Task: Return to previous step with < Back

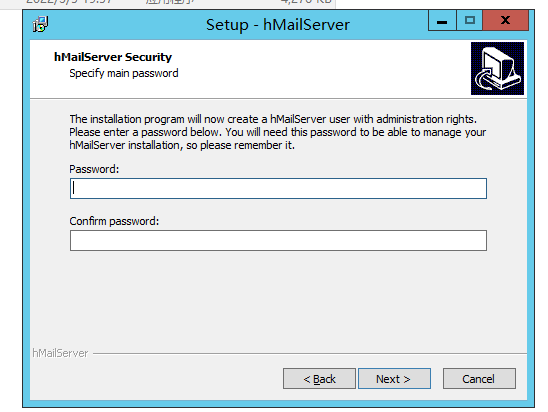Action: [x=319, y=378]
